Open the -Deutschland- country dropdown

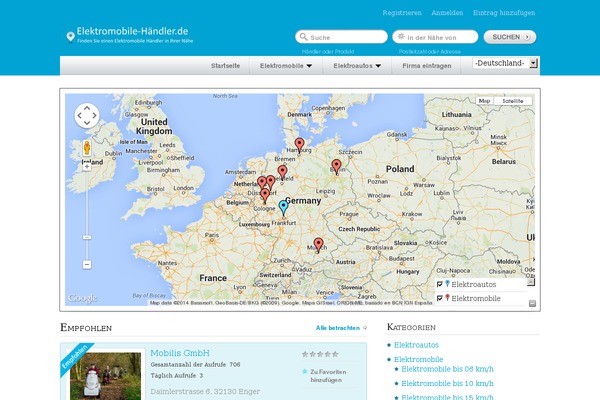(505, 63)
